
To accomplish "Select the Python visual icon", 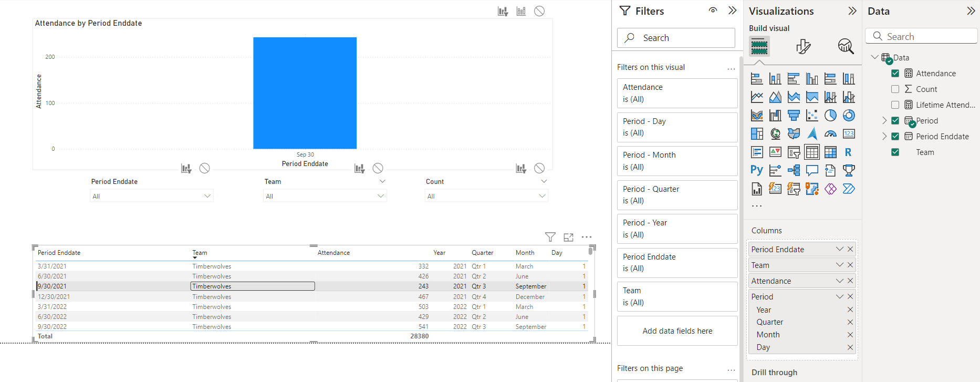I will click(757, 170).
